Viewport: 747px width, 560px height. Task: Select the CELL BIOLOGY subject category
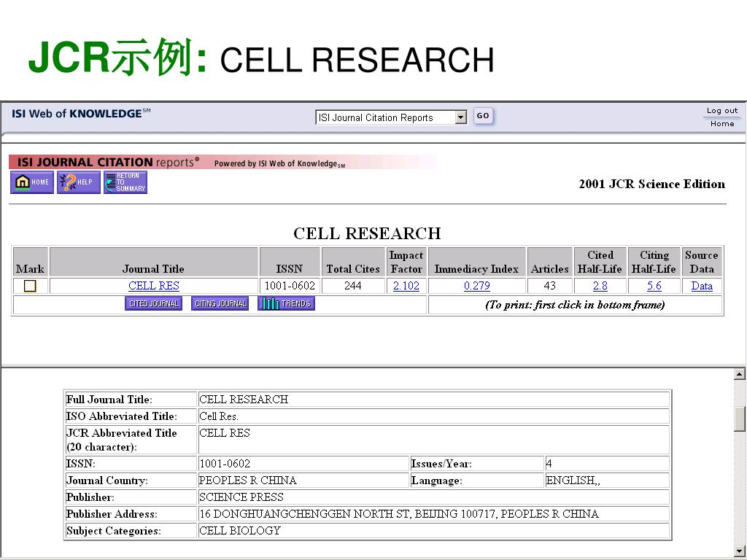(x=239, y=531)
